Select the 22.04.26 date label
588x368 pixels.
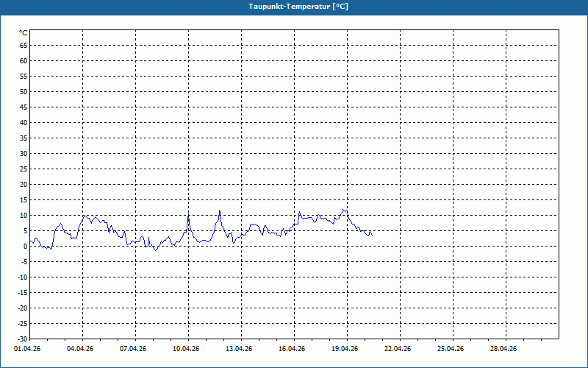[x=398, y=349]
